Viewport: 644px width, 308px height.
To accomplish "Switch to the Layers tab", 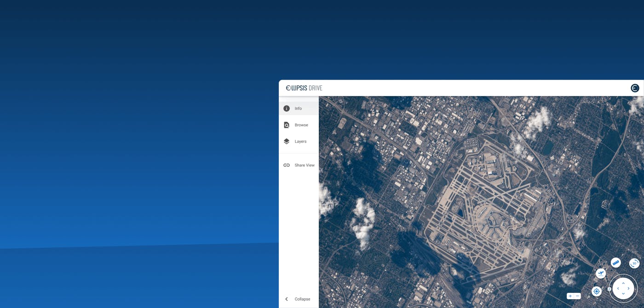I will click(x=287, y=141).
